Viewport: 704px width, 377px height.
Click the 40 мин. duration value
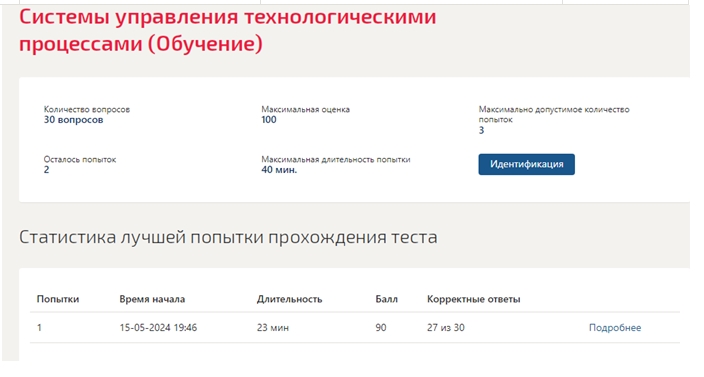(279, 170)
